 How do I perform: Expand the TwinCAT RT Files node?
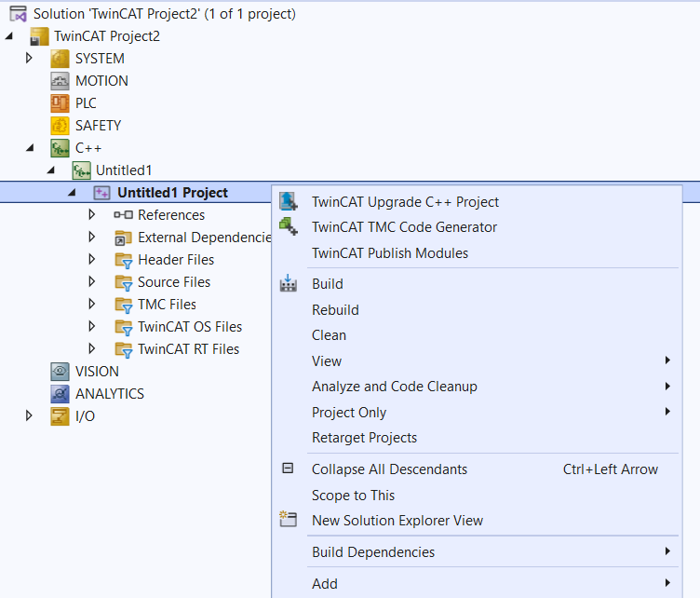click(92, 348)
